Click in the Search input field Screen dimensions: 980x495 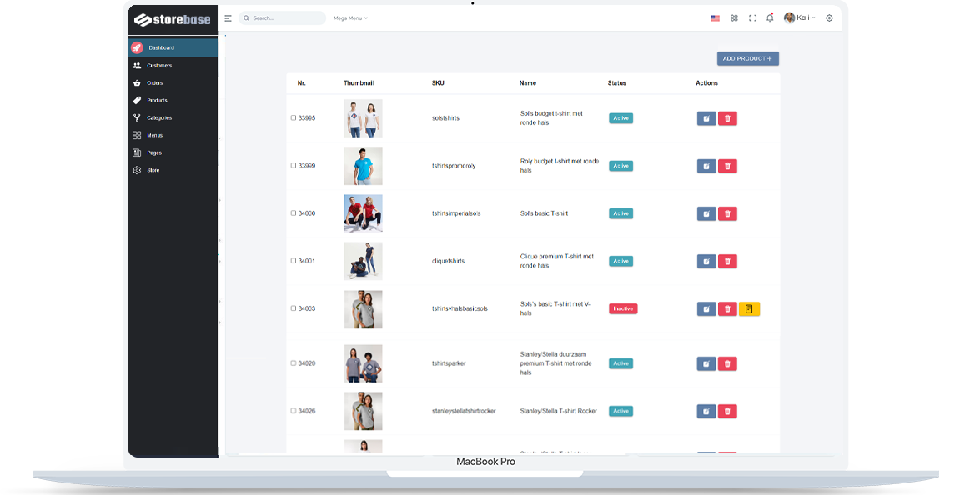(x=283, y=18)
